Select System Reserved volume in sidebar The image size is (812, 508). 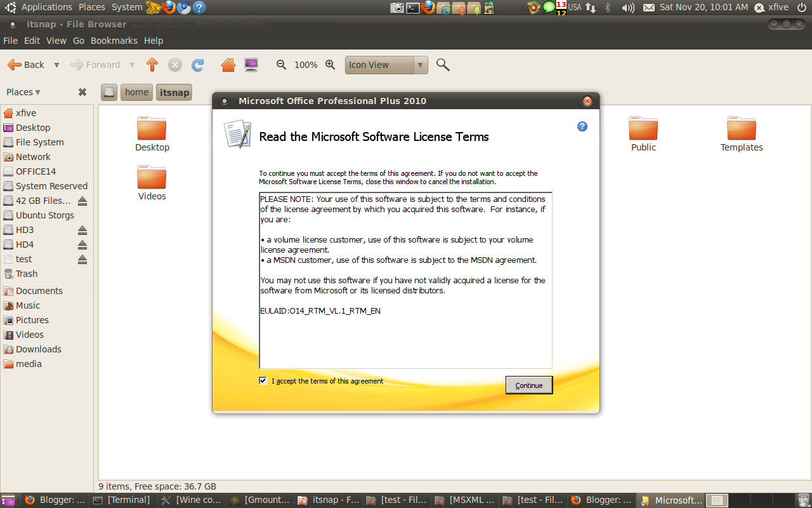[x=47, y=186]
